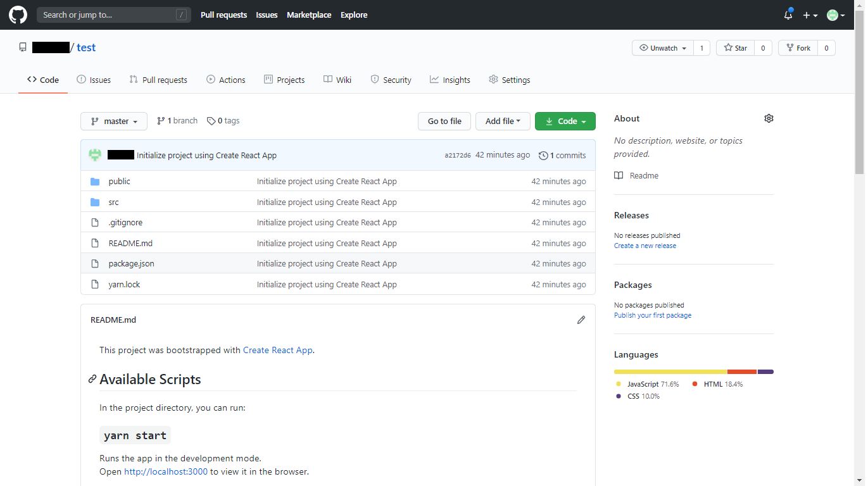Screen dimensions: 868x486
Task: Fork the repository
Action: click(x=798, y=48)
